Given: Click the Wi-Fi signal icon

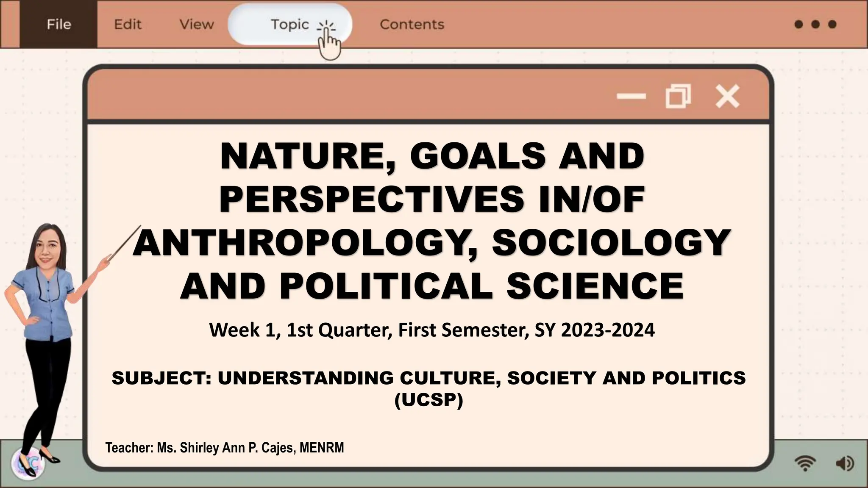Looking at the screenshot, I should click(805, 463).
